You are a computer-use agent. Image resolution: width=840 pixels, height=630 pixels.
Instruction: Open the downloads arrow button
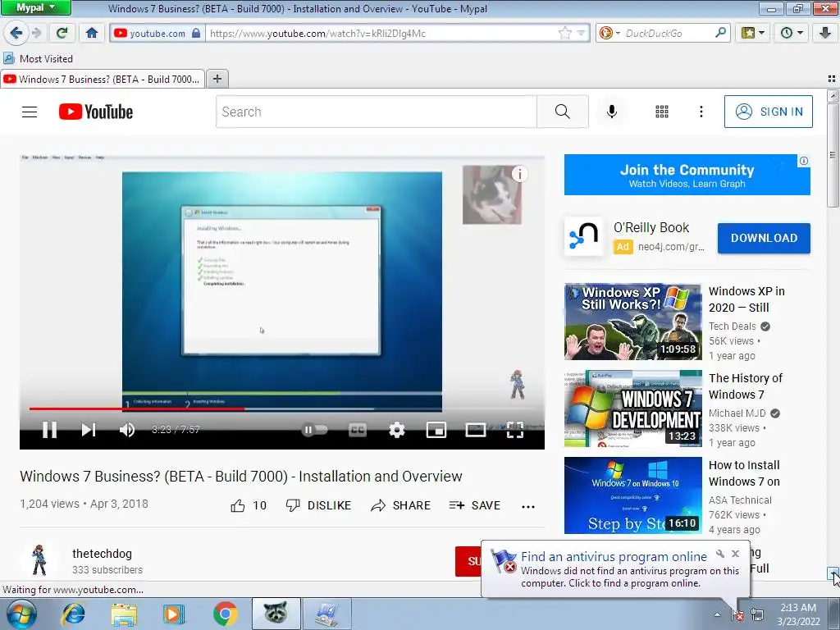pyautogui.click(x=825, y=33)
